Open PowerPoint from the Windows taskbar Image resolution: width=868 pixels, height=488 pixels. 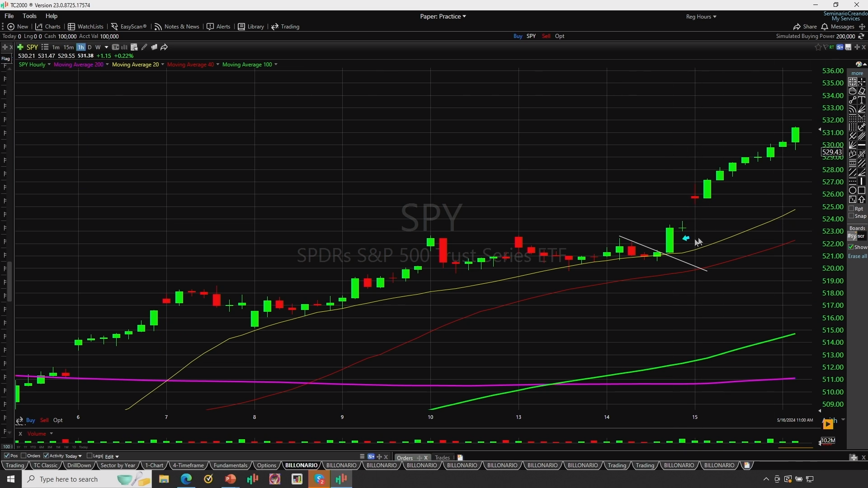[x=231, y=479]
